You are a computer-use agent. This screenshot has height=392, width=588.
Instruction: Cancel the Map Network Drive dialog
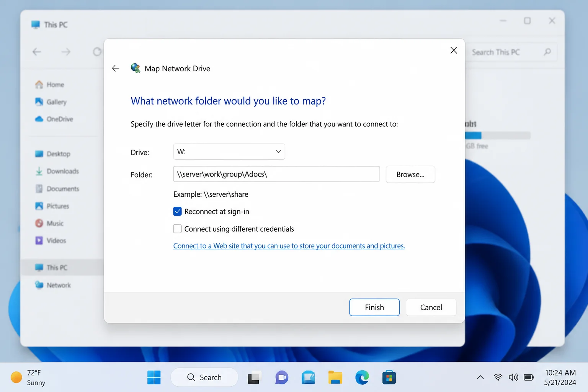[431, 307]
